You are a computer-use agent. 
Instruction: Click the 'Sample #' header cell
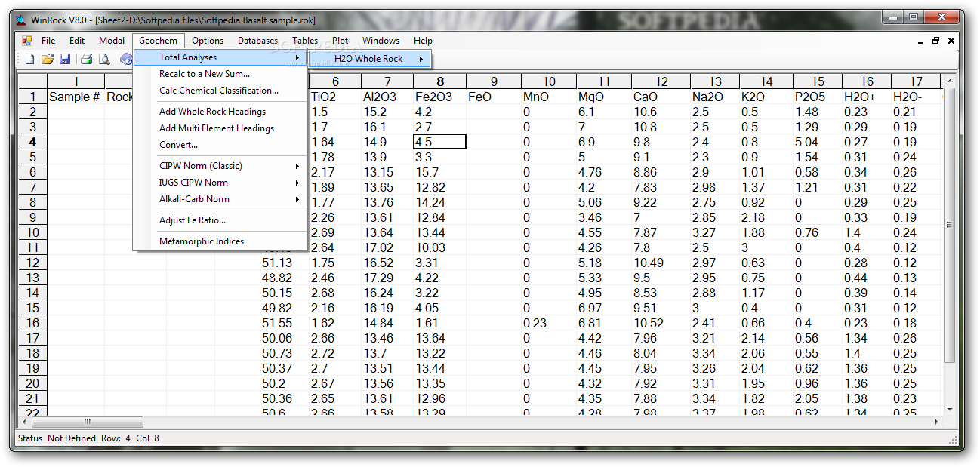(76, 97)
